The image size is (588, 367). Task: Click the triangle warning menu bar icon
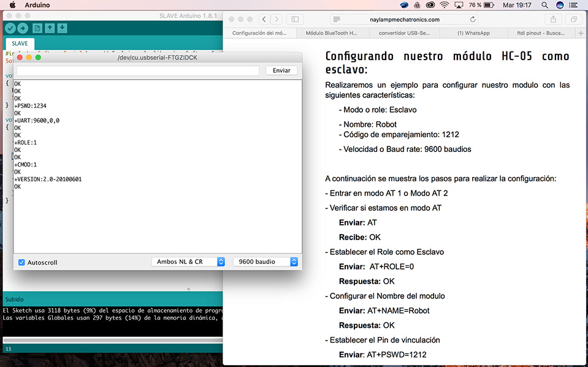(x=417, y=5)
